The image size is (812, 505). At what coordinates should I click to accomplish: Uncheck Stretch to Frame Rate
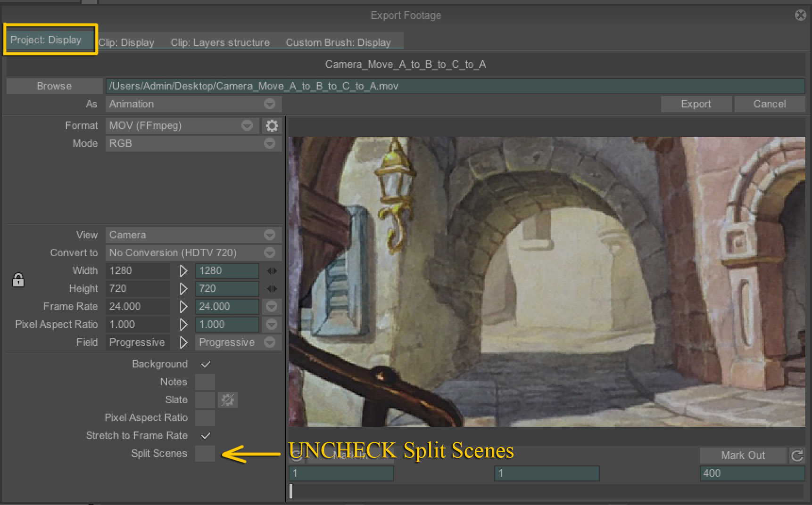[x=206, y=436]
